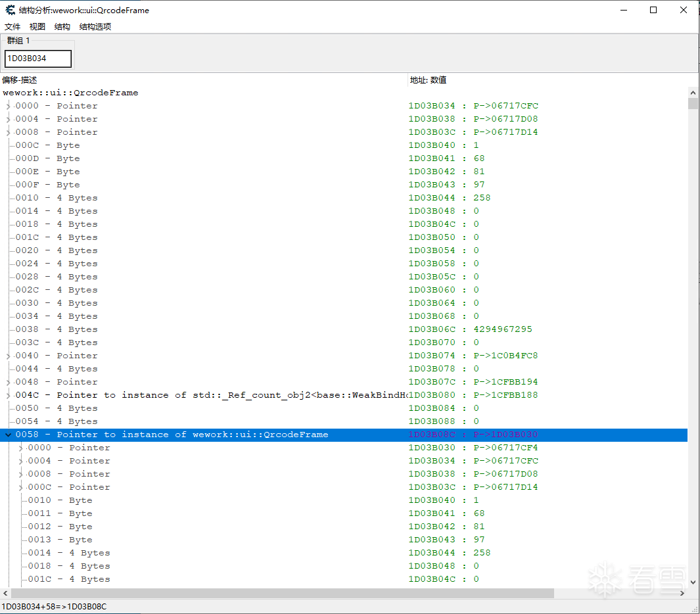
Task: Expand nested 000C Pointer row
Action: coord(20,487)
